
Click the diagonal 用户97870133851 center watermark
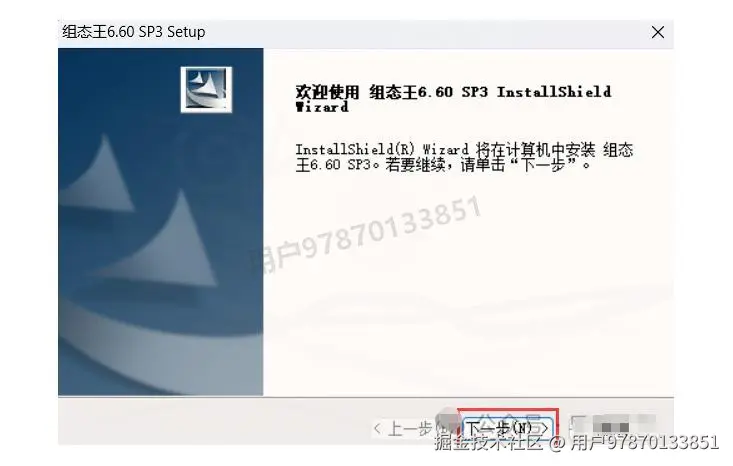(x=366, y=235)
